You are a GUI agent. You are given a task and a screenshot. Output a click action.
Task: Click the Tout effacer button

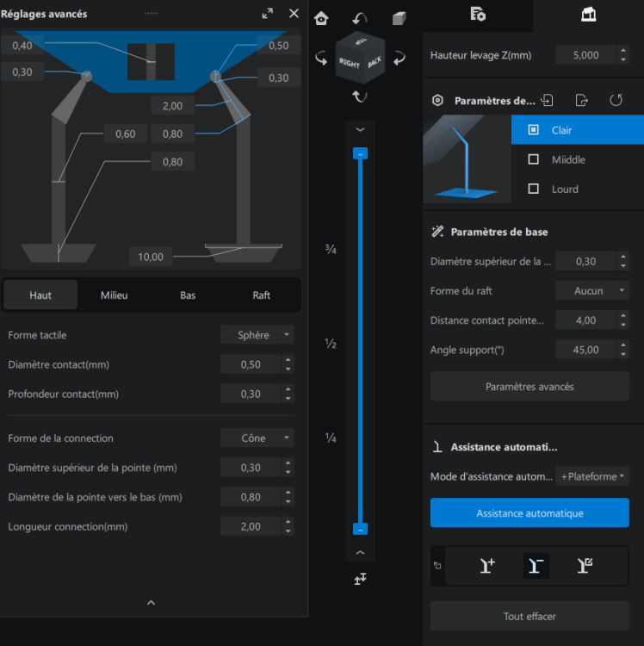click(529, 616)
